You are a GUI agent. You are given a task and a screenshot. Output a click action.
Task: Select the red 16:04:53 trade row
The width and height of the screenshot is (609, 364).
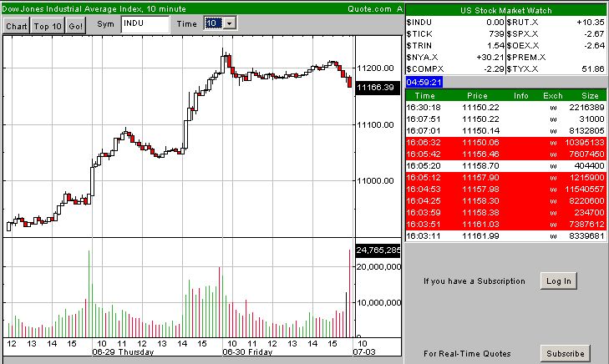505,189
